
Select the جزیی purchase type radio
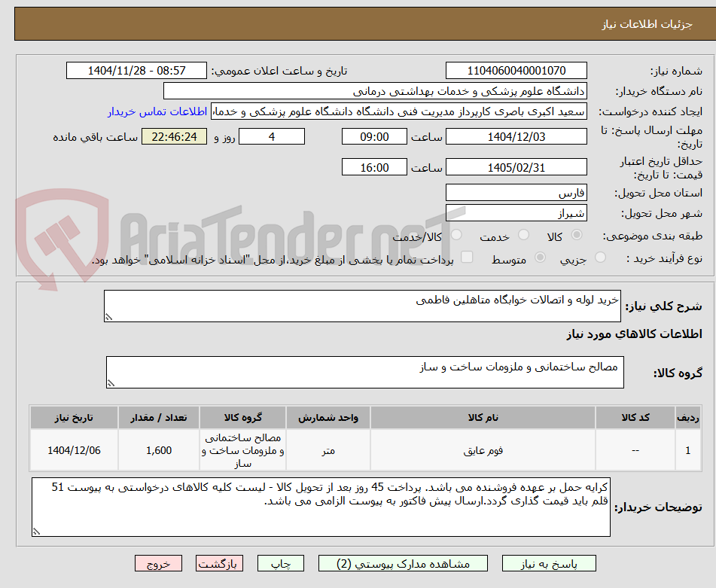coord(601,257)
